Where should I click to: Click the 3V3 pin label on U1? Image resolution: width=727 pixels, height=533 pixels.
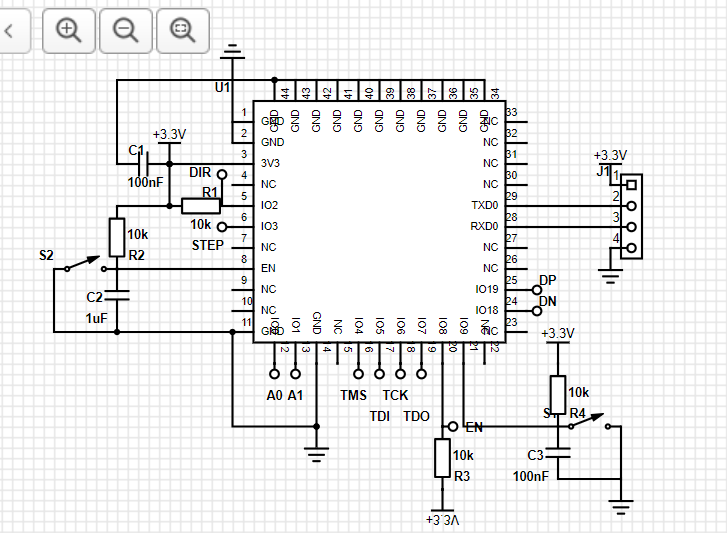click(270, 163)
